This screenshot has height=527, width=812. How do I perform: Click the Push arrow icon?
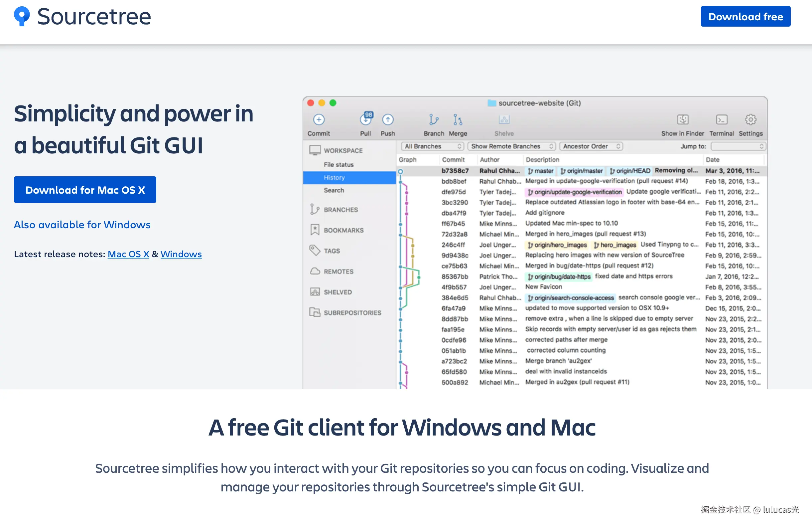[388, 120]
